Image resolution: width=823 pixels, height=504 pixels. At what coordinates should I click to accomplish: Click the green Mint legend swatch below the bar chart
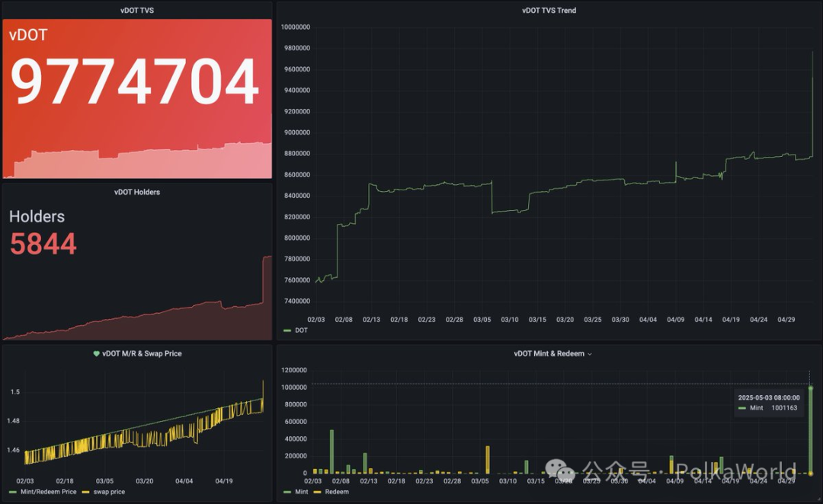(287, 492)
